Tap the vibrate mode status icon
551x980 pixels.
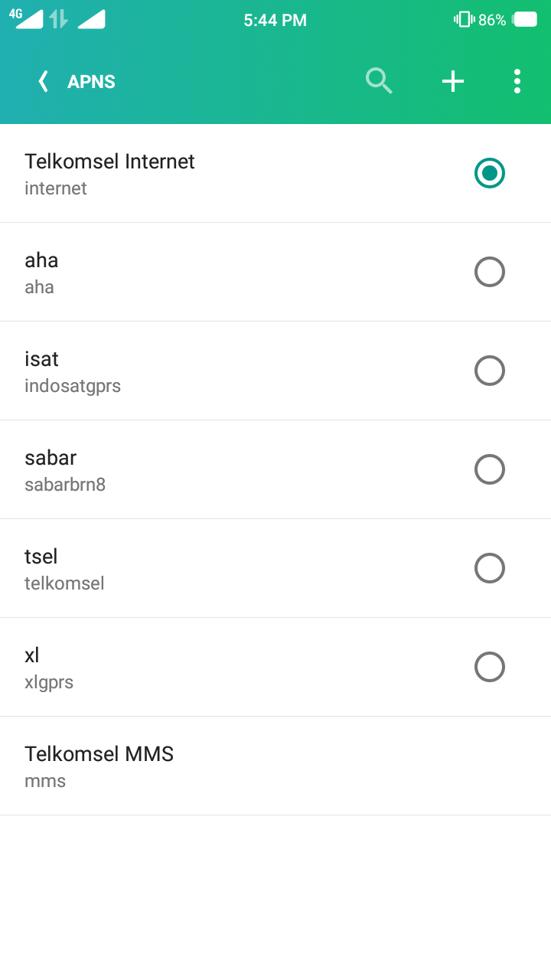coord(464,19)
